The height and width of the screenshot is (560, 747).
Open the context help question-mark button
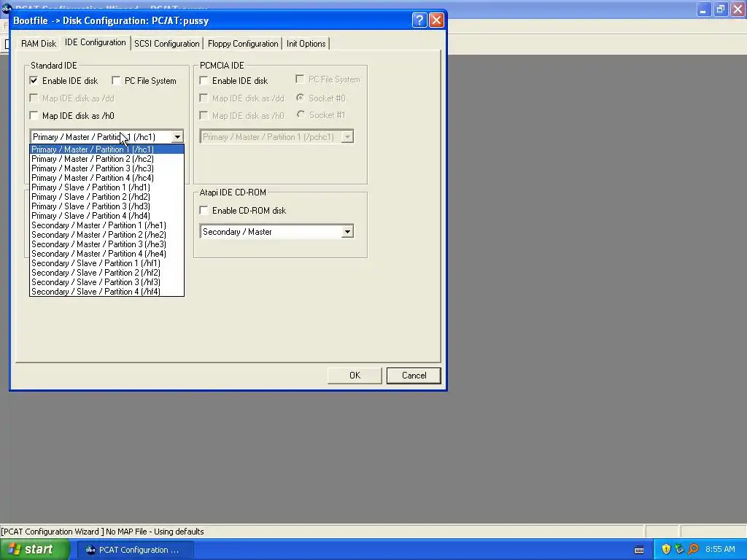(x=419, y=20)
